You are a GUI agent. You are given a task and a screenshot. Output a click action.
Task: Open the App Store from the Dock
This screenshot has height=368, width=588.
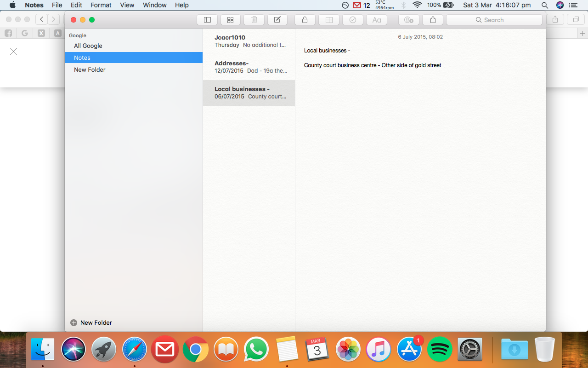coord(409,349)
